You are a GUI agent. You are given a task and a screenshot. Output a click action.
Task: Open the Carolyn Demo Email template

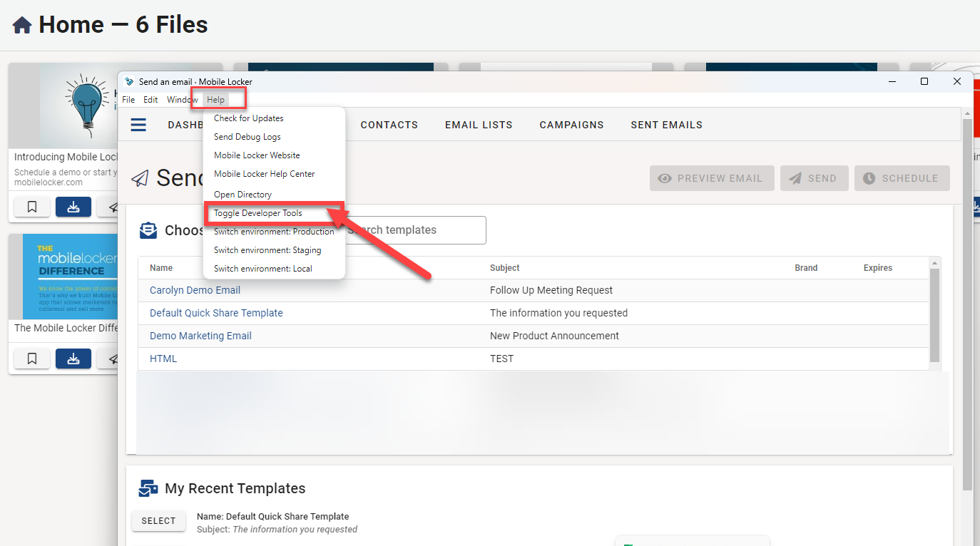click(x=195, y=290)
